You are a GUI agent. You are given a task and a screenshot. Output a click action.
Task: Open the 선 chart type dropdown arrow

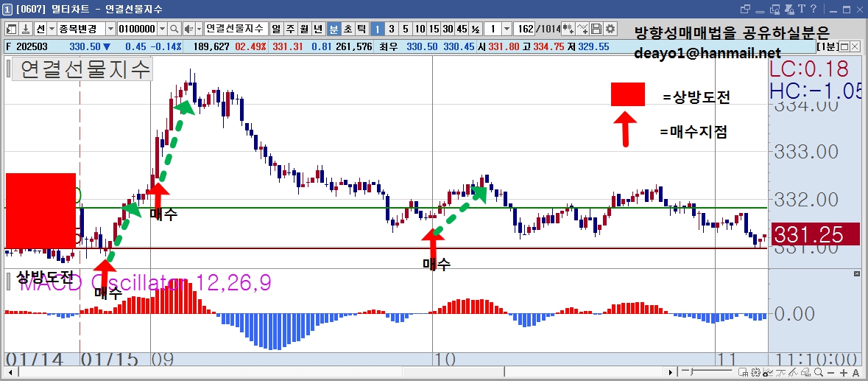click(52, 29)
